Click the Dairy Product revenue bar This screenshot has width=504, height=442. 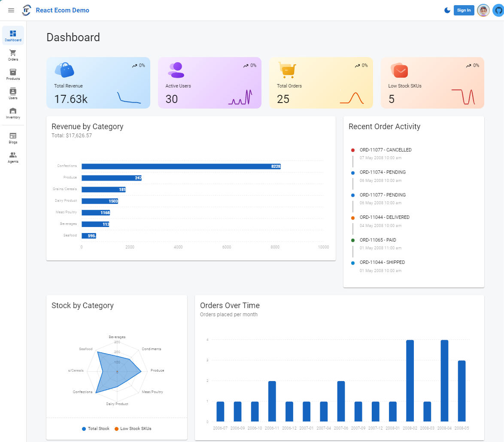[100, 201]
